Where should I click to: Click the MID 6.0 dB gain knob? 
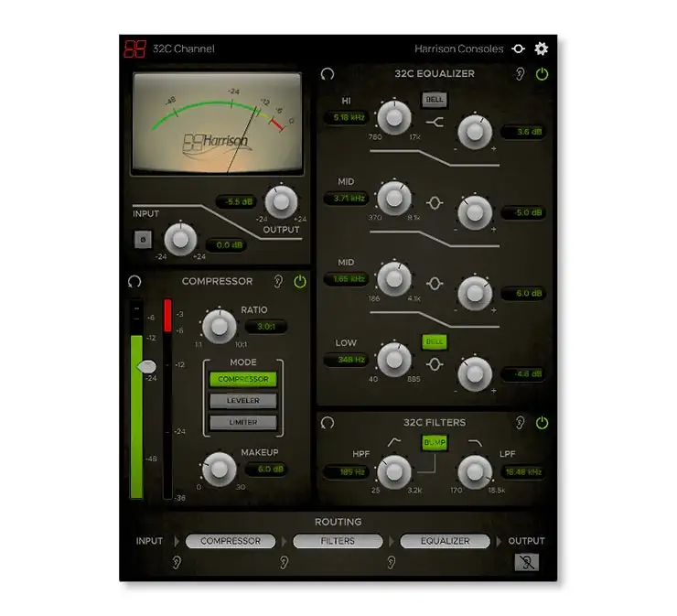click(475, 293)
